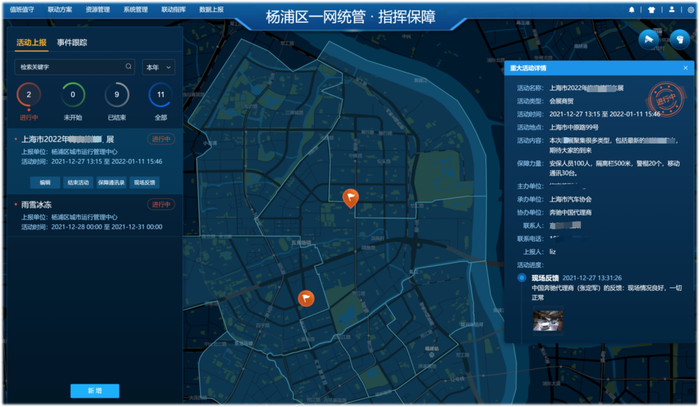
Task: Open the 联动方案 menu
Action: (x=60, y=9)
